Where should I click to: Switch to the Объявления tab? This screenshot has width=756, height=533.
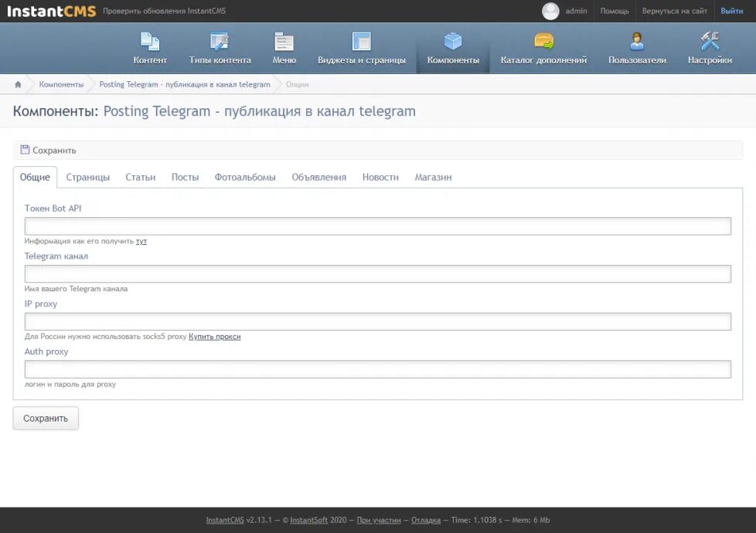click(318, 178)
